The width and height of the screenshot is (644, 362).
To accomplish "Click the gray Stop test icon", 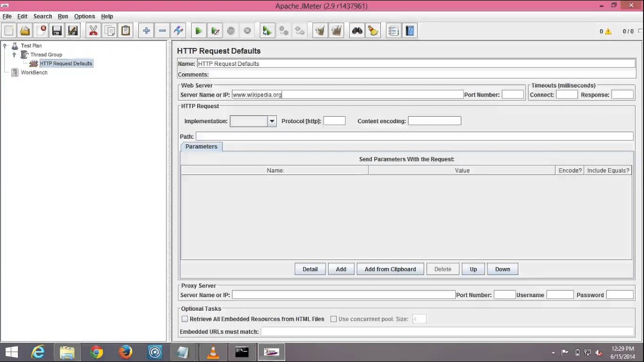I will [231, 31].
